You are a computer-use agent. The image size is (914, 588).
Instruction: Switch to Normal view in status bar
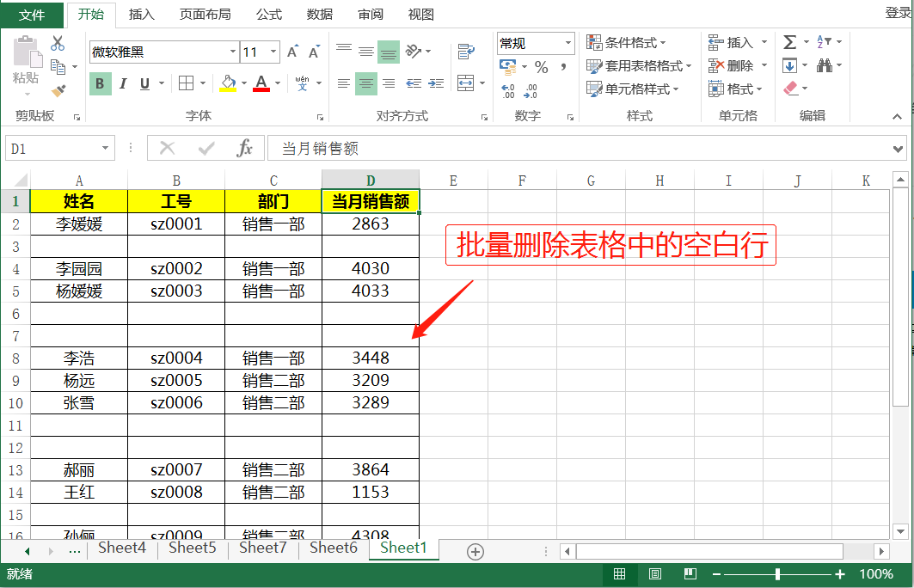pyautogui.click(x=620, y=574)
